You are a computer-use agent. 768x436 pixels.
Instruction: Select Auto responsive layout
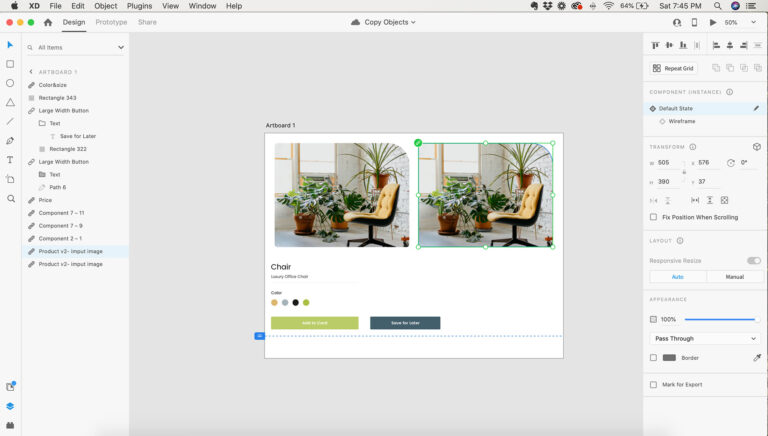click(678, 277)
